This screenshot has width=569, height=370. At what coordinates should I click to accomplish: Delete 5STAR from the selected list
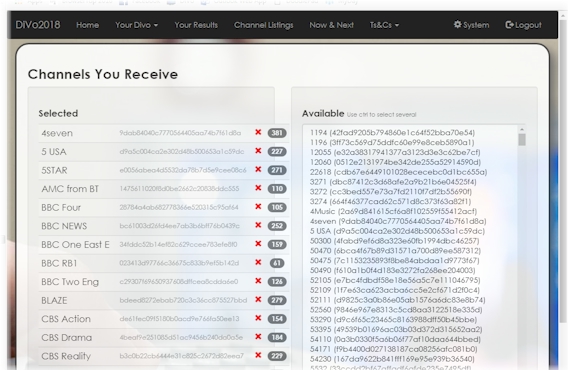pos(258,169)
